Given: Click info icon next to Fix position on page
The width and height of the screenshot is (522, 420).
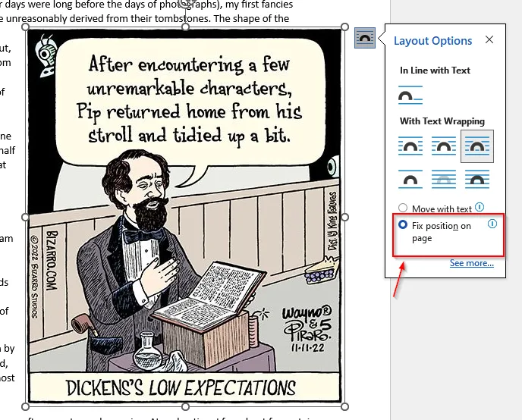Looking at the screenshot, I should (492, 224).
